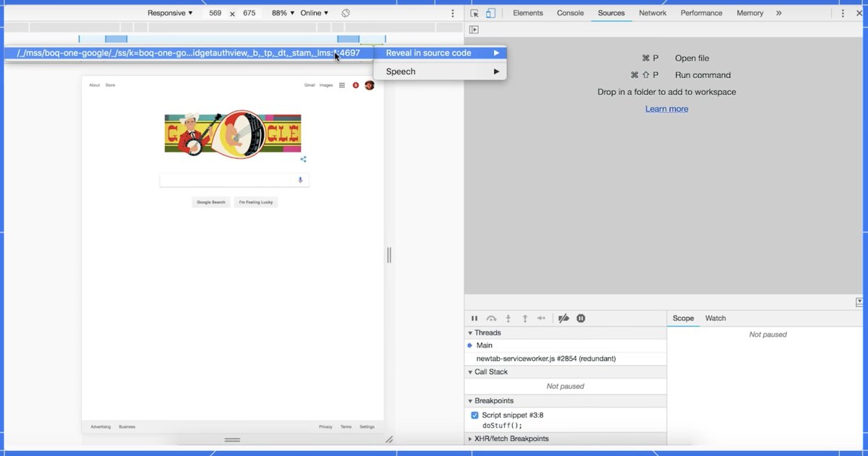Switch to the Elements tab
The height and width of the screenshot is (456, 868).
[x=528, y=13]
